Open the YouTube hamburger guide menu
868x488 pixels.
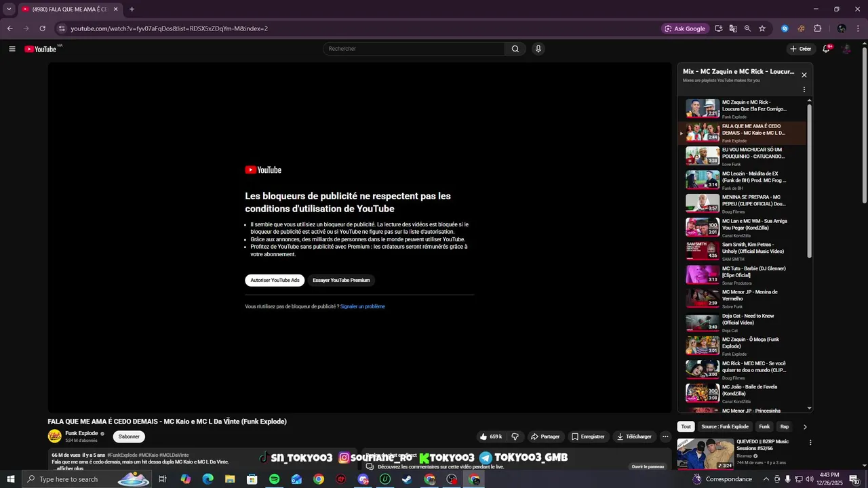pyautogui.click(x=12, y=49)
